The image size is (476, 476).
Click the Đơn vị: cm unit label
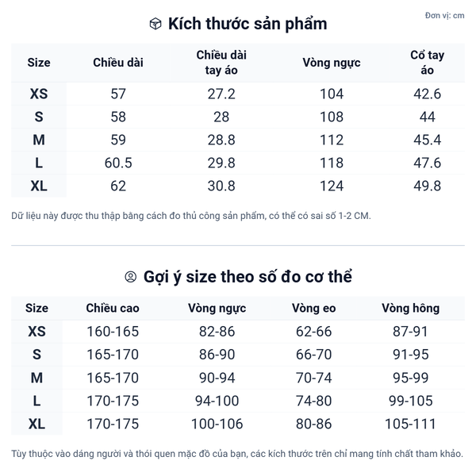coord(444,15)
